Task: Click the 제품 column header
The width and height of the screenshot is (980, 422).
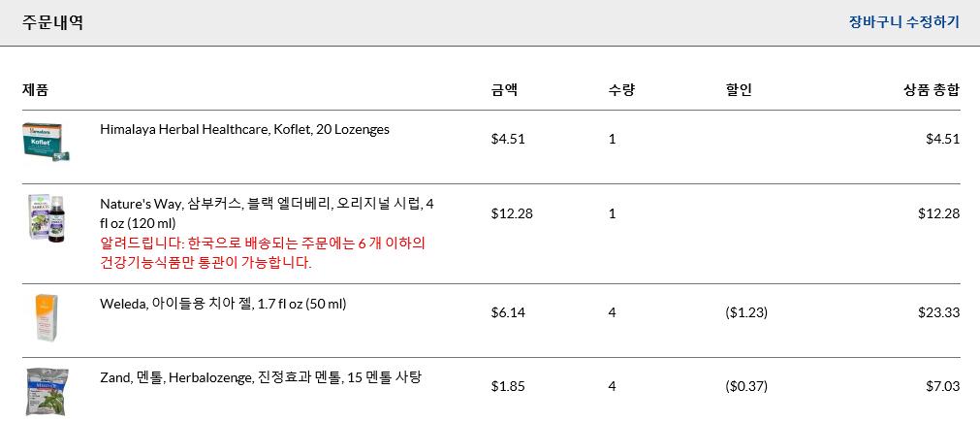Action: [36, 90]
